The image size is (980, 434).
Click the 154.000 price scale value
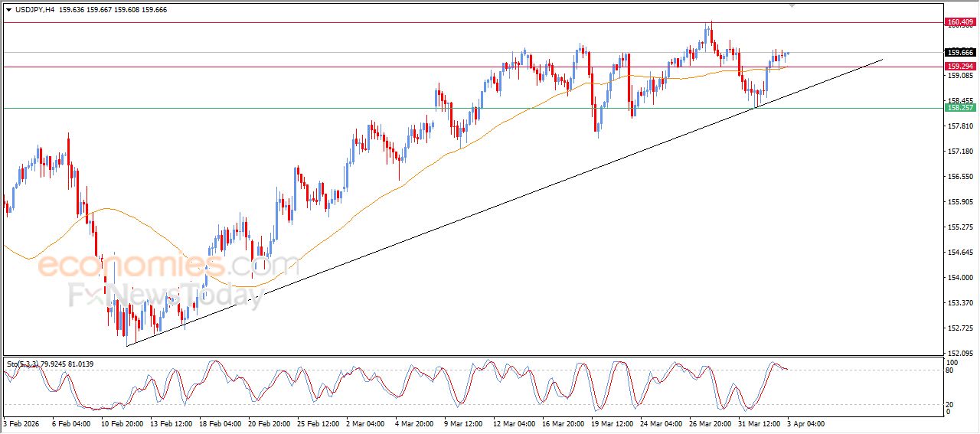coord(960,278)
